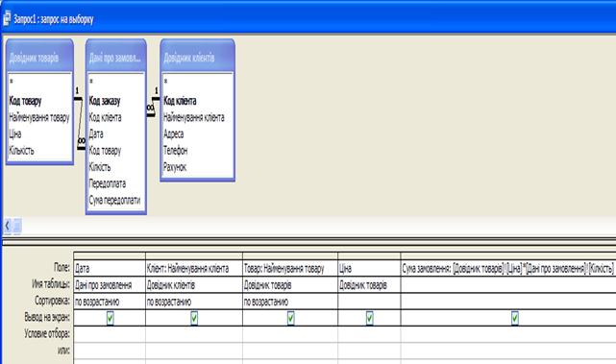Select Найменування клієнта field in Довідник клієнтів
This screenshot has height=364, width=616.
point(194,117)
